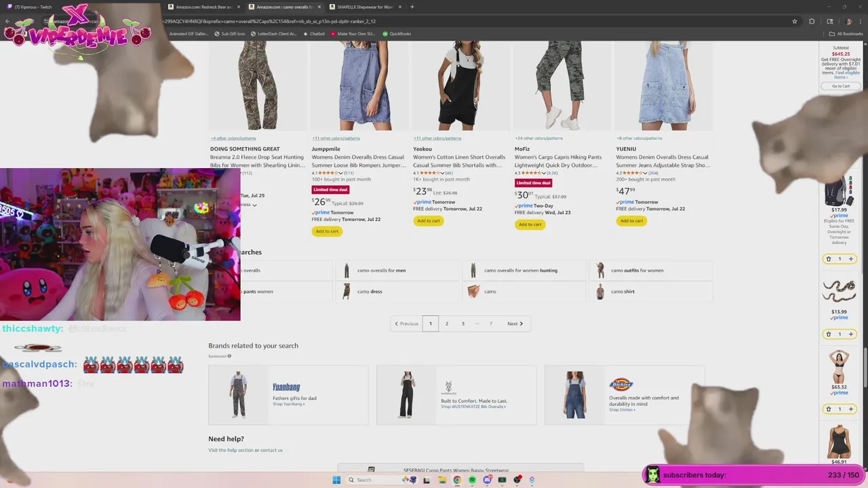The image size is (868, 488).
Task: Click Go to Cart button
Action: point(841,86)
